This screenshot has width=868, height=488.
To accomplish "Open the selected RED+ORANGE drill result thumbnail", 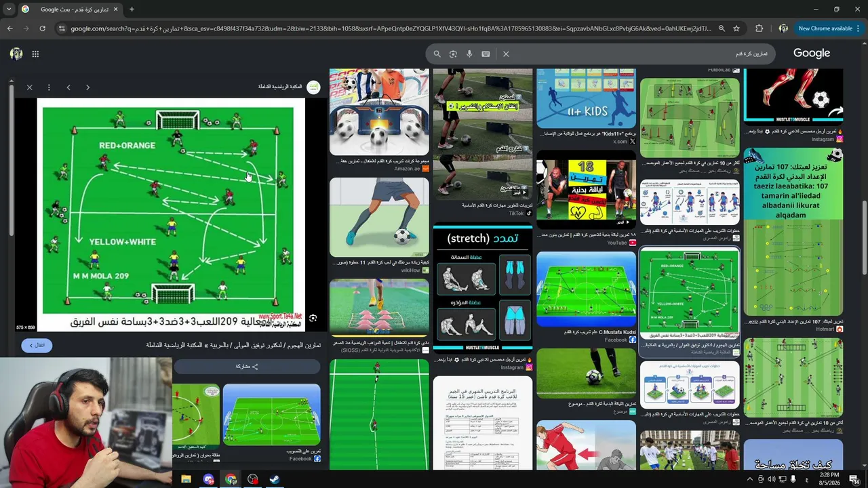I will pos(690,293).
